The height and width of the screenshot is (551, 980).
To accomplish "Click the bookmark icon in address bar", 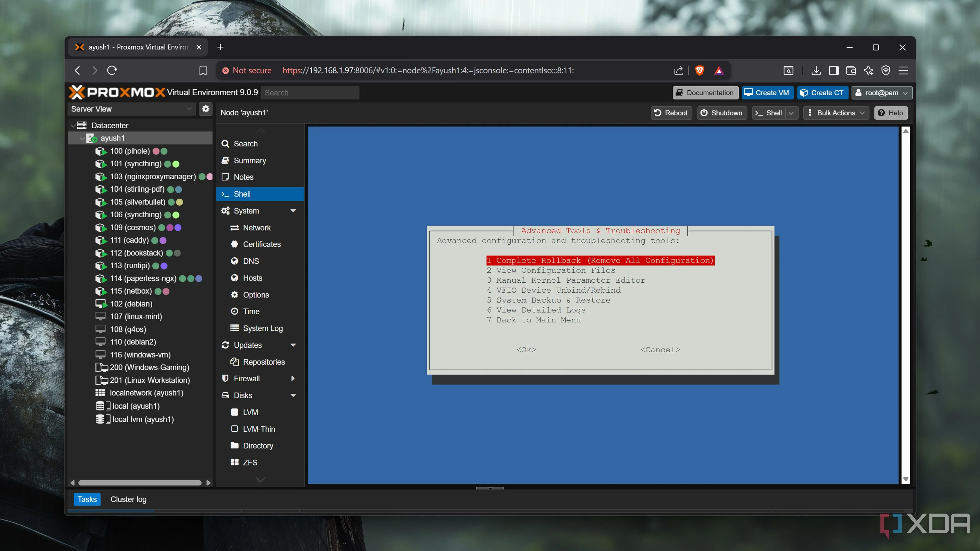I will pos(203,70).
